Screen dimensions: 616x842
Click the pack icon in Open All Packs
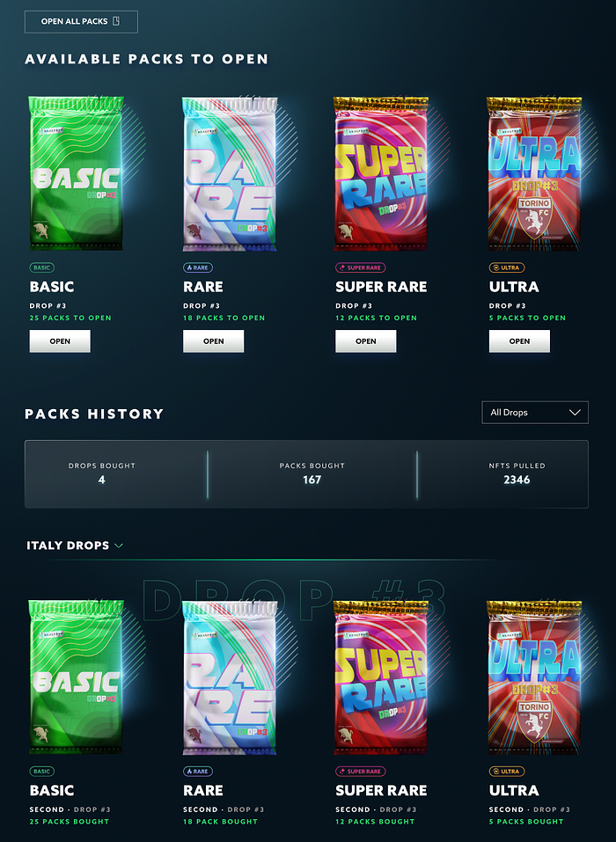pos(116,21)
